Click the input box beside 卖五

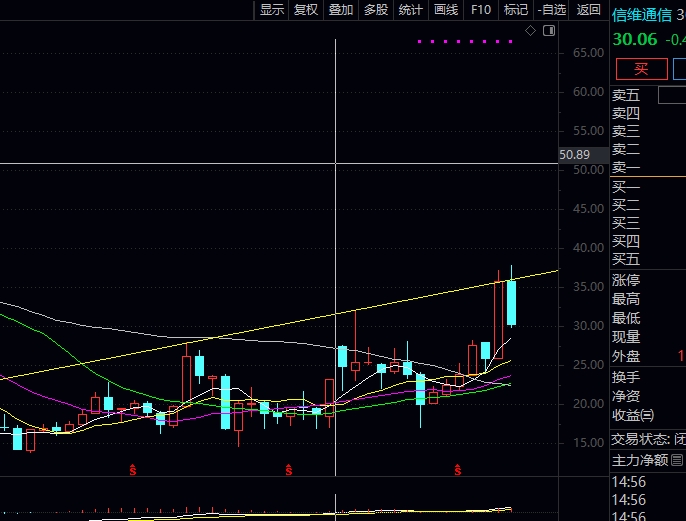(672, 95)
